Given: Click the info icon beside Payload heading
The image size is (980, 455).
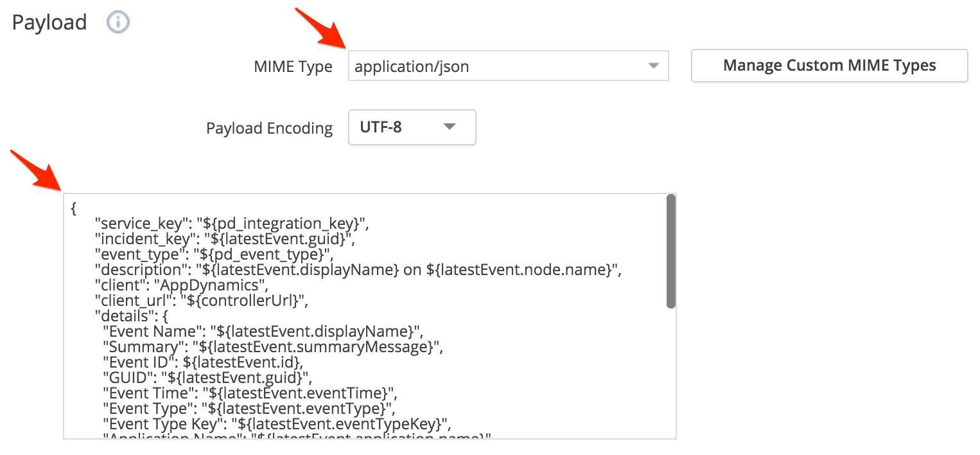Looking at the screenshot, I should [x=118, y=22].
